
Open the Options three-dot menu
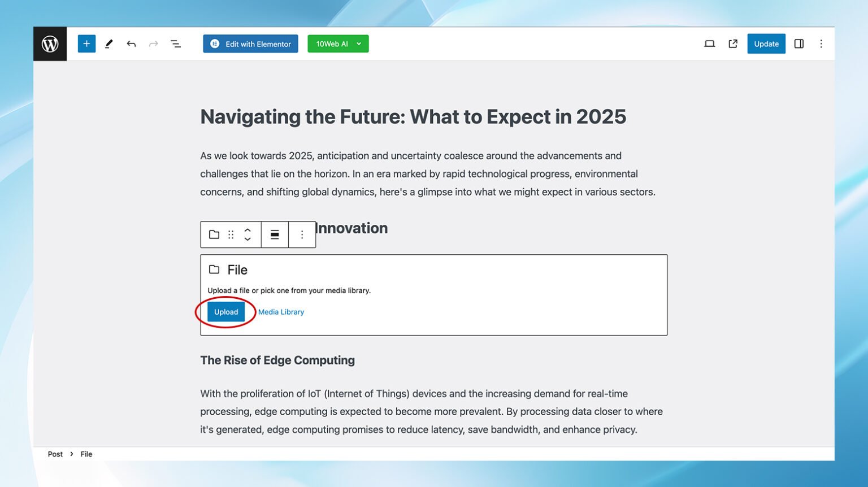point(821,44)
